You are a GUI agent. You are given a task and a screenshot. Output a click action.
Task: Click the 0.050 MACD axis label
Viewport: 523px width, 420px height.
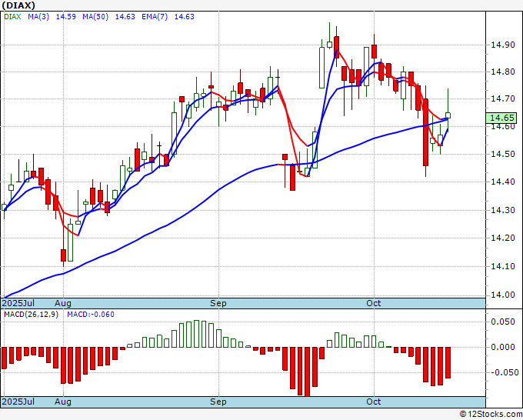(503, 322)
